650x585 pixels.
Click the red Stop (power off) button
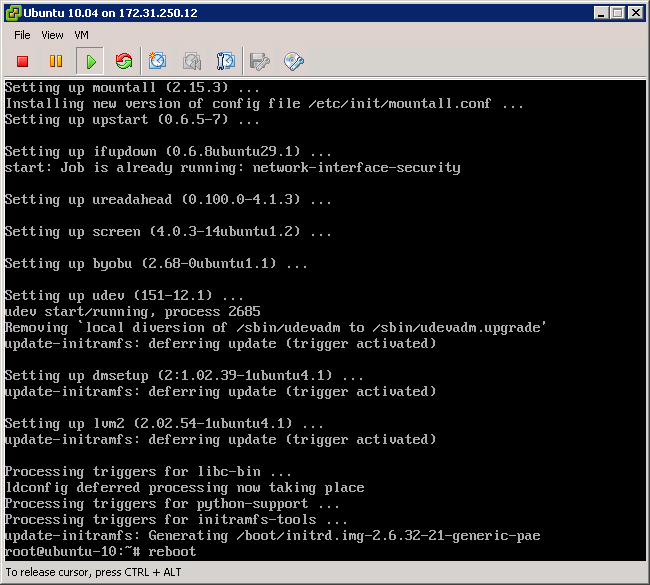(x=22, y=61)
